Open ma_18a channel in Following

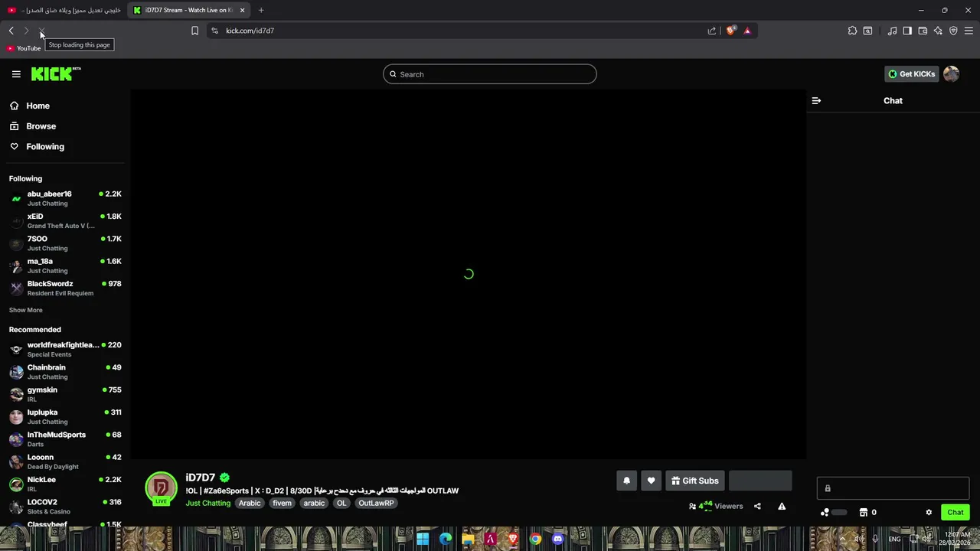coord(65,266)
